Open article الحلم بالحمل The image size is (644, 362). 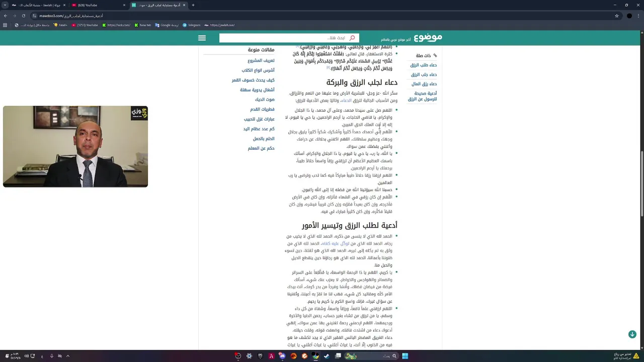click(x=264, y=138)
